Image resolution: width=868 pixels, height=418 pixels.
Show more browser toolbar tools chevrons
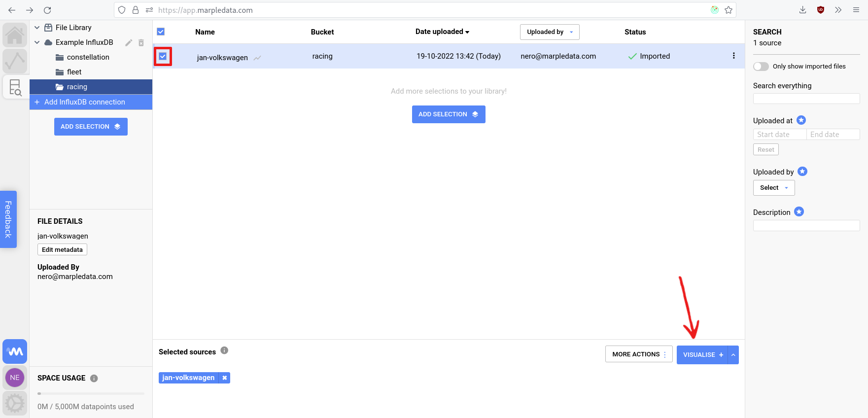click(838, 10)
